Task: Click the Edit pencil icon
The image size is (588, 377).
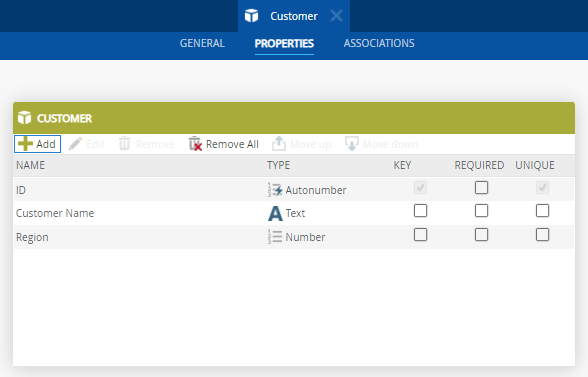Action: [75, 144]
